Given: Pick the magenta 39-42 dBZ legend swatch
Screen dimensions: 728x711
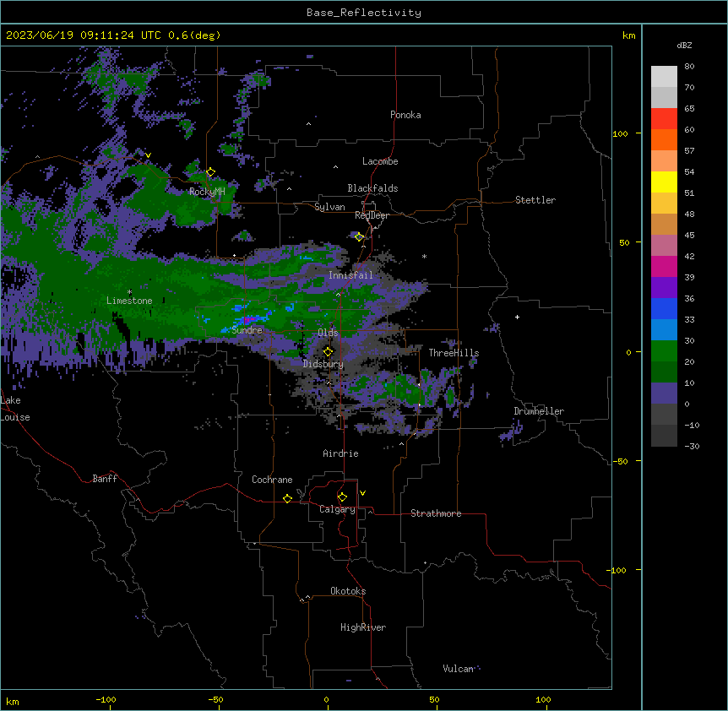Looking at the screenshot, I should (x=664, y=266).
